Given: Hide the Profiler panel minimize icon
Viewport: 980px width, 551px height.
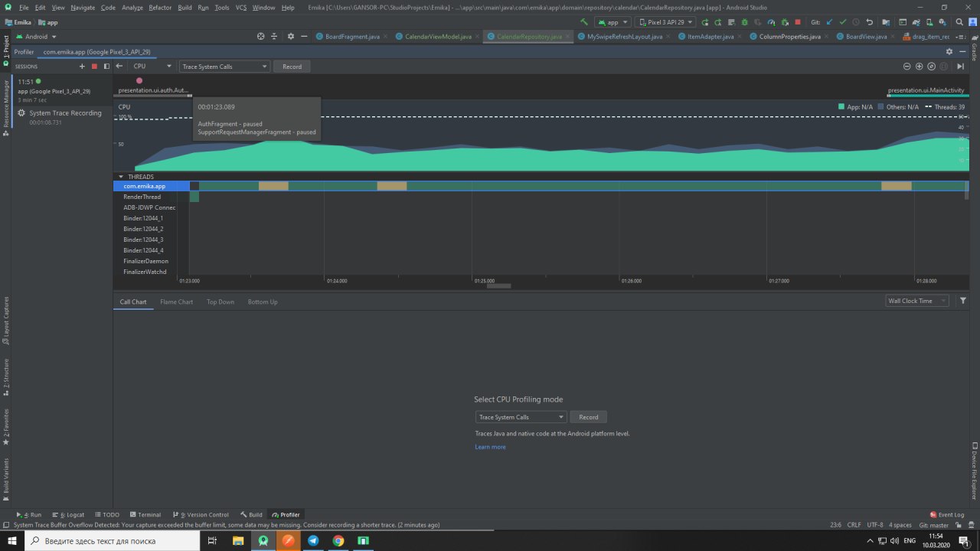Looking at the screenshot, I should (x=963, y=51).
